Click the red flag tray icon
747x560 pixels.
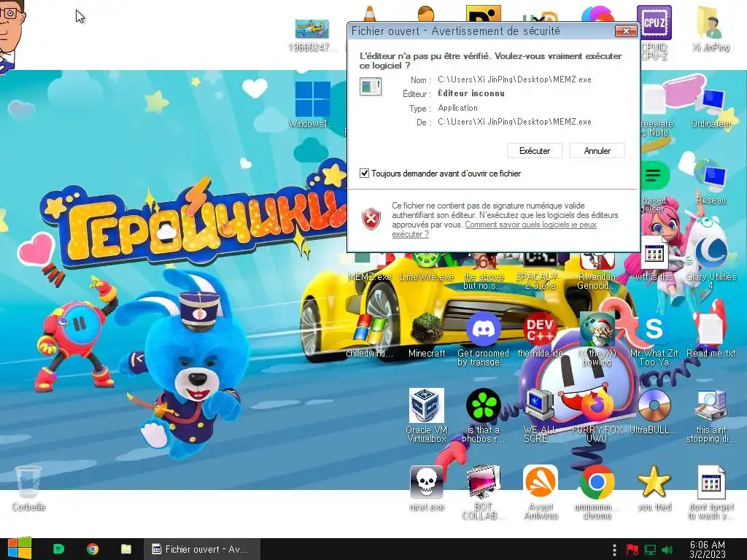[x=632, y=550]
